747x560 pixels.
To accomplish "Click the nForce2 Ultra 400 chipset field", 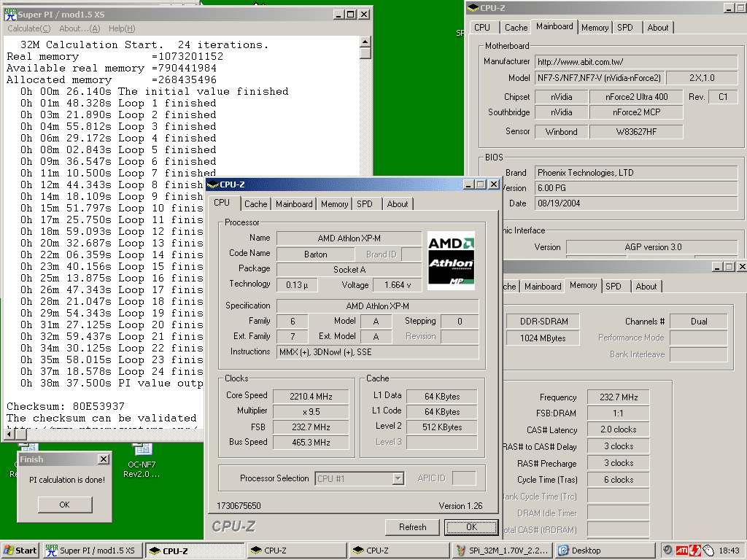I will click(636, 97).
